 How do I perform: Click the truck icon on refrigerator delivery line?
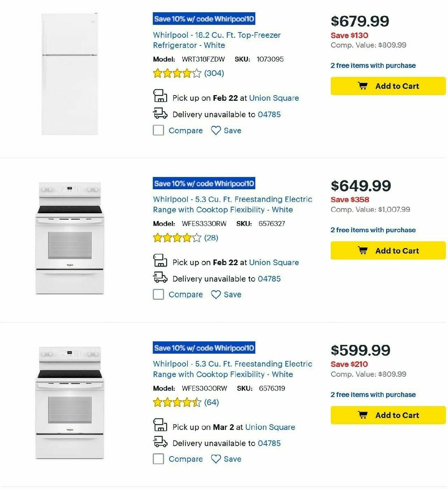(x=161, y=113)
